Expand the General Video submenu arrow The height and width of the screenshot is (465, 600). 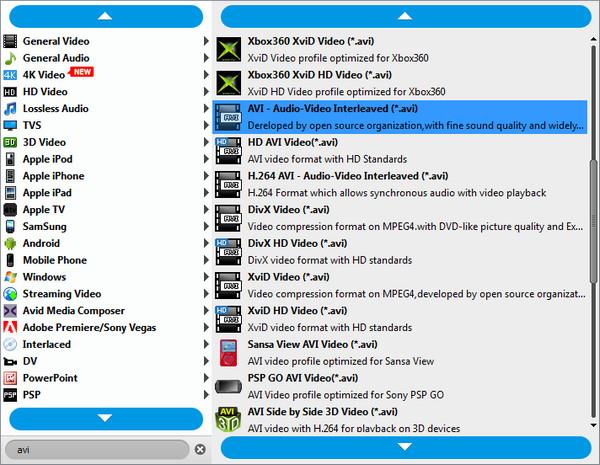(206, 41)
